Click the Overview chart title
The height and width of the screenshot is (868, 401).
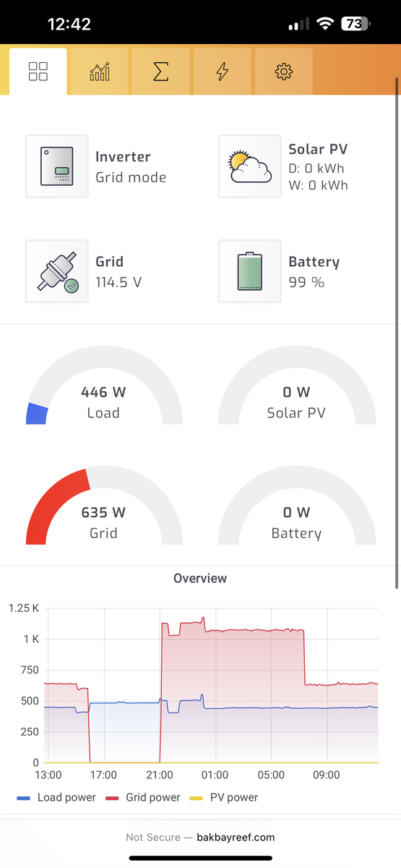[200, 578]
